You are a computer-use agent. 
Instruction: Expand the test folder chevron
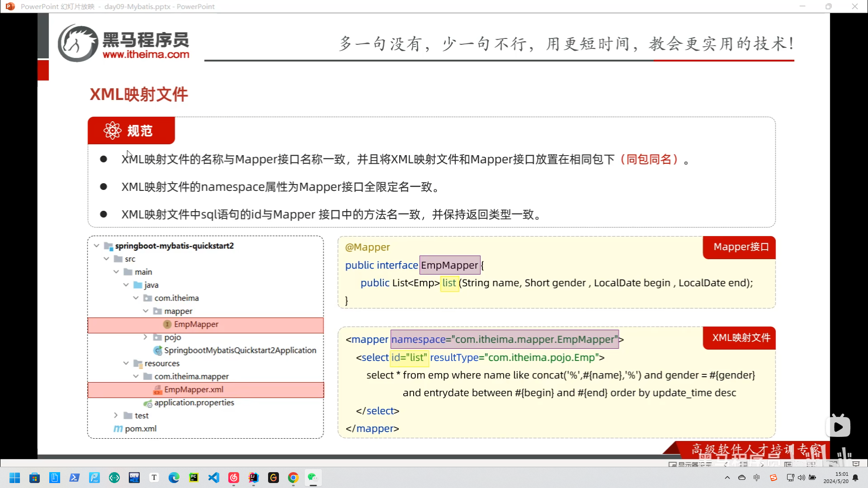pyautogui.click(x=116, y=415)
